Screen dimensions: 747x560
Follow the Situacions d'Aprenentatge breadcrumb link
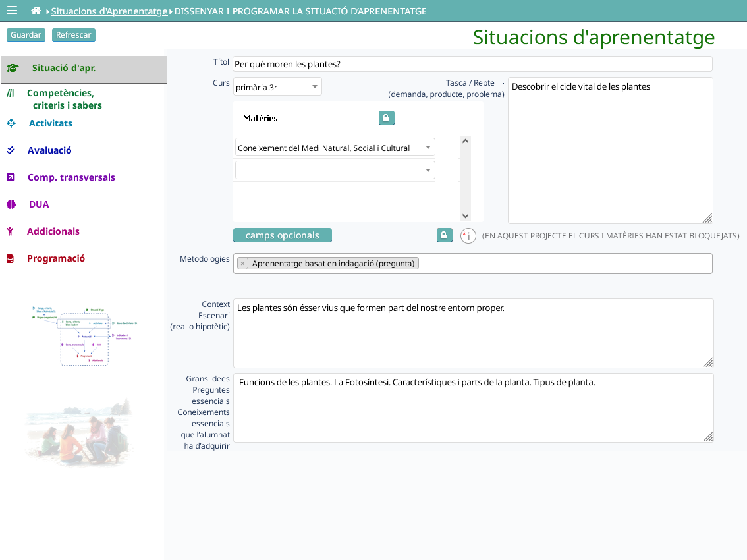[109, 11]
